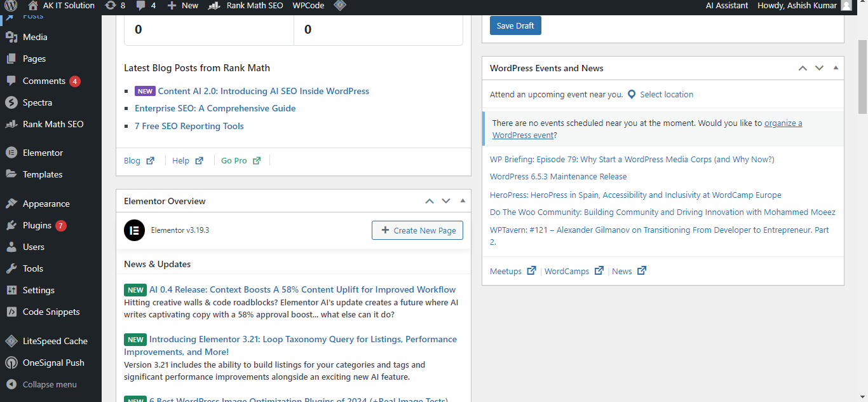Image resolution: width=868 pixels, height=402 pixels.
Task: Move WordPress Events and News widget up
Action: (803, 68)
